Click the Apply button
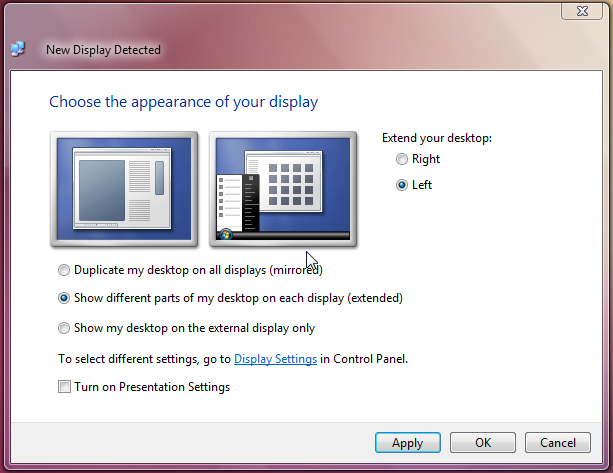Viewport: 613px width, 473px height. pyautogui.click(x=408, y=443)
